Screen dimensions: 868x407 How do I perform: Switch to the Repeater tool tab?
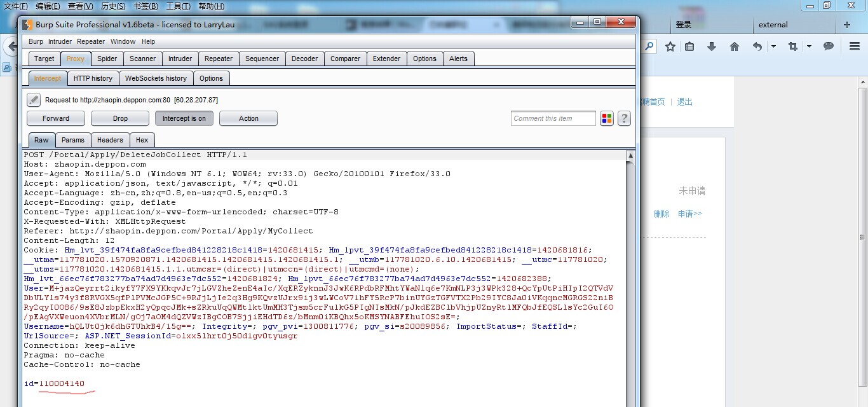tap(219, 59)
